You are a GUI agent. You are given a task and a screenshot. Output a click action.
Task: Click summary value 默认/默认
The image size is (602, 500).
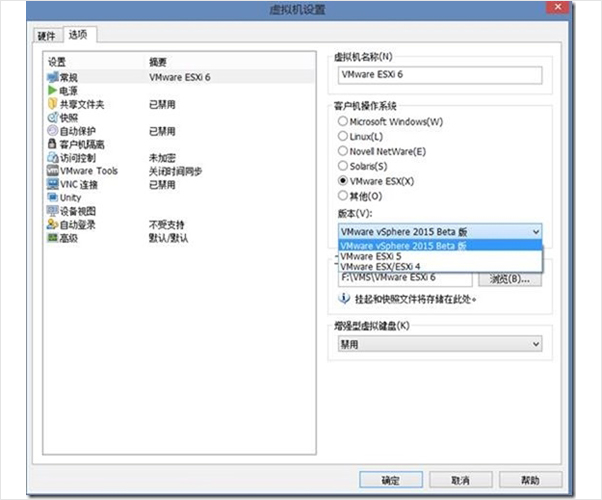coord(169,238)
